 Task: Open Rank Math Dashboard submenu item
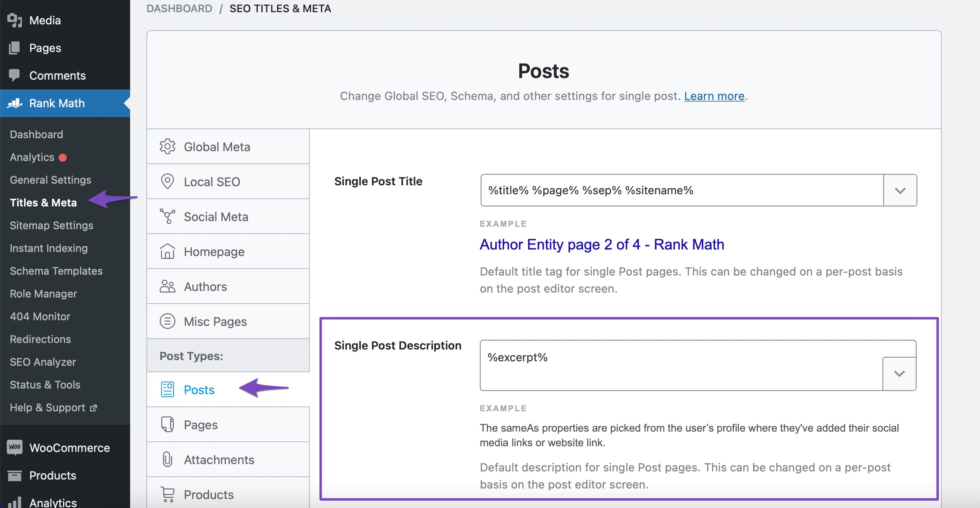[x=37, y=135]
